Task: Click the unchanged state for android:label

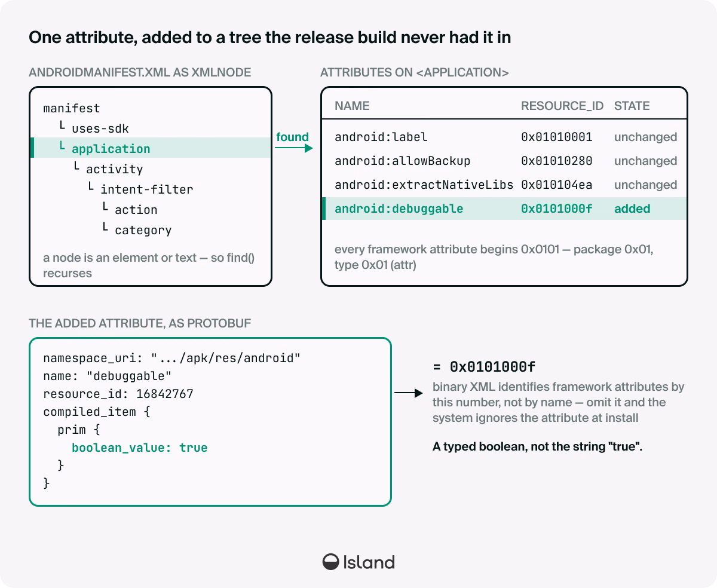Action: [x=646, y=137]
